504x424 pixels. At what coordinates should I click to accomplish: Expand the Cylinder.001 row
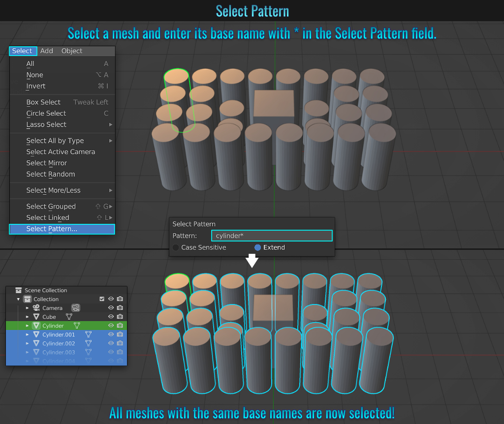point(28,334)
